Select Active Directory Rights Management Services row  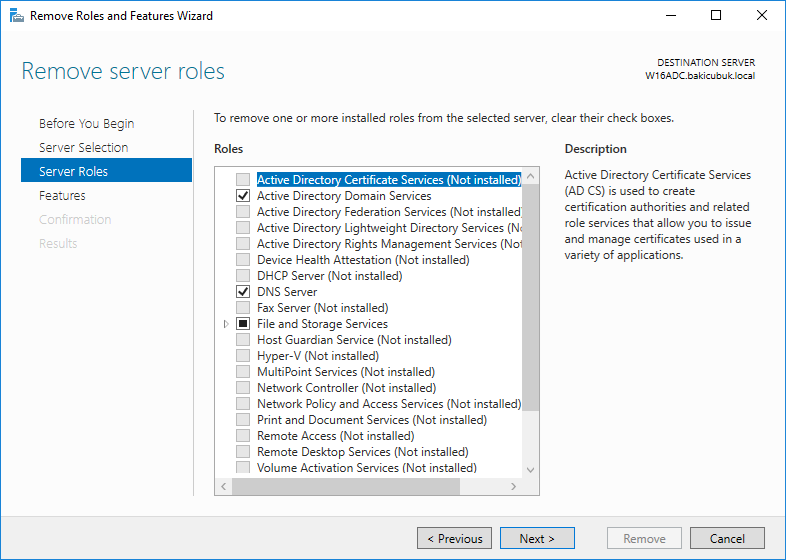point(389,244)
